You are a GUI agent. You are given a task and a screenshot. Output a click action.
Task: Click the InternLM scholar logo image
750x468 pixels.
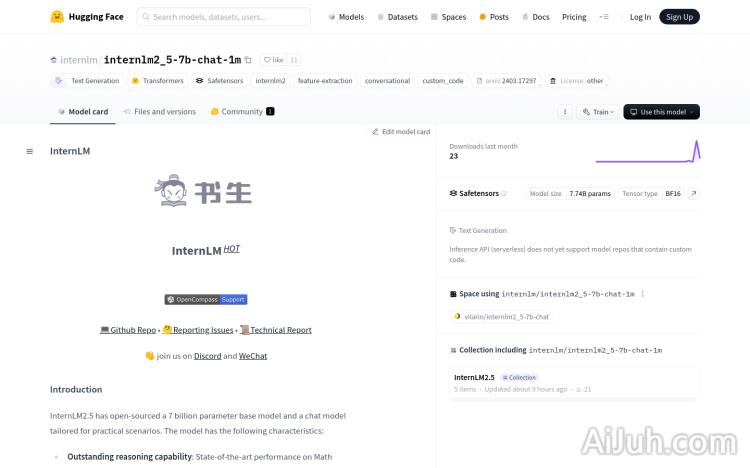pyautogui.click(x=203, y=191)
